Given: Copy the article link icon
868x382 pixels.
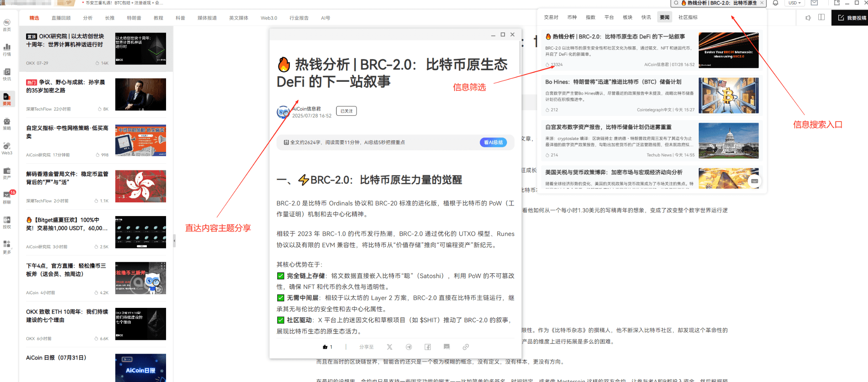Looking at the screenshot, I should pos(465,347).
